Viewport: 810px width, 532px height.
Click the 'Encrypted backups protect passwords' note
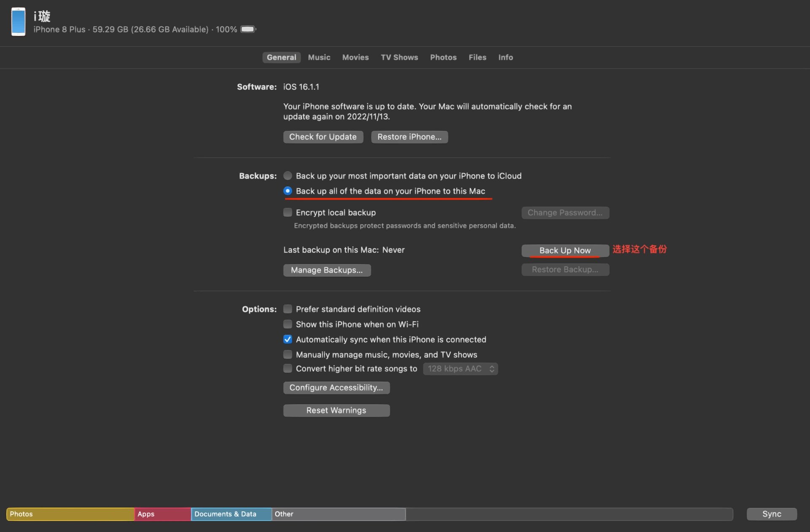405,226
